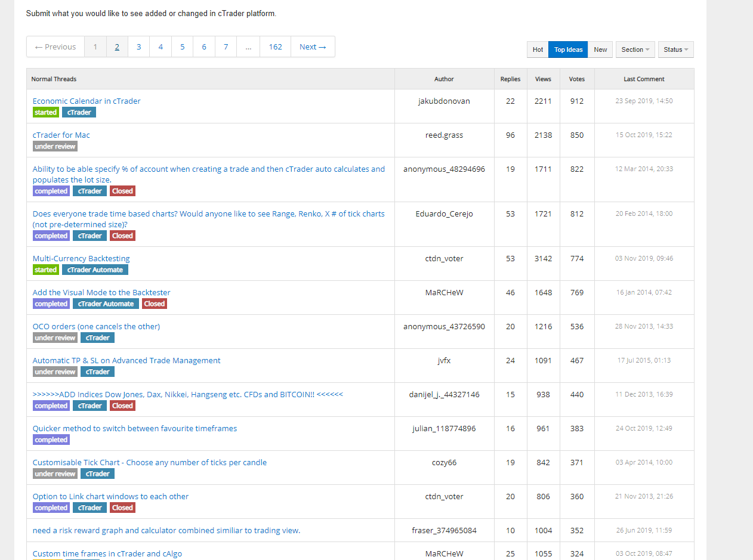Click 'completed' tag under Quicker method thread
The height and width of the screenshot is (560, 753).
coord(51,440)
